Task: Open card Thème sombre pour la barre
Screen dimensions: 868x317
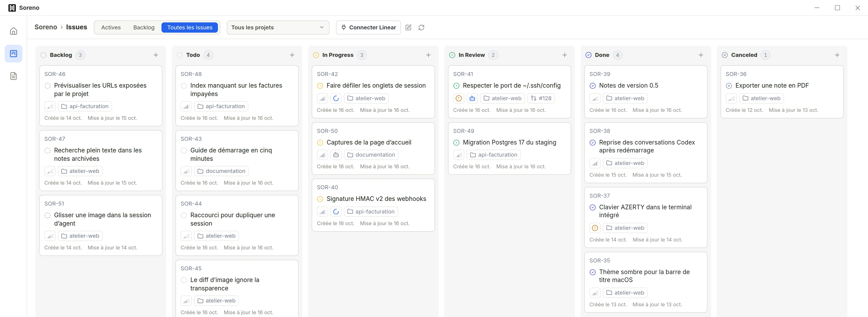Action: (646, 282)
